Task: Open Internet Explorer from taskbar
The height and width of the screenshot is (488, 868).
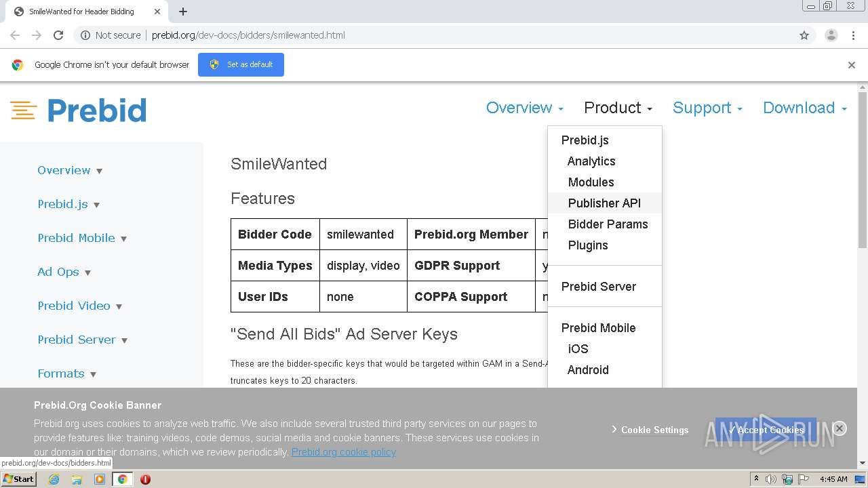Action: point(54,479)
